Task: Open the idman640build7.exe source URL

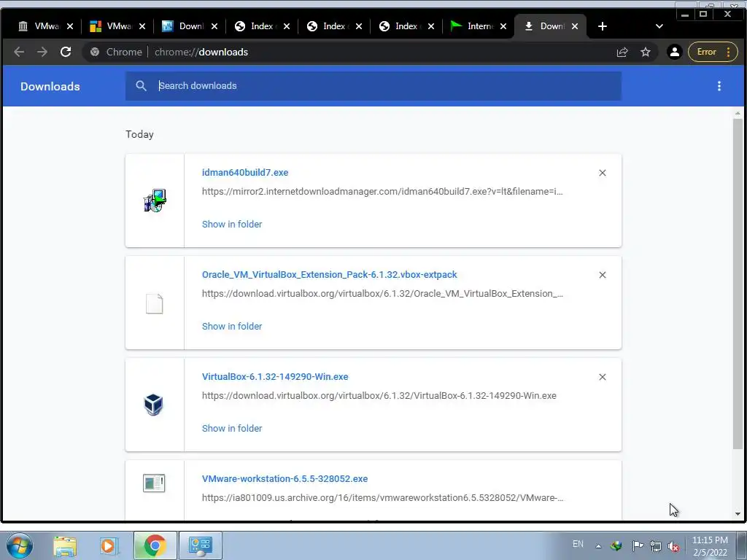Action: [382, 192]
